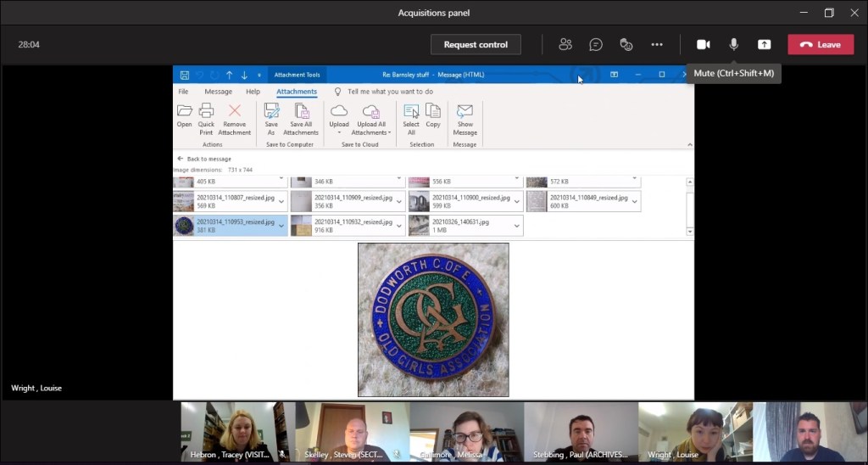Mute the microphone
868x465 pixels.
pos(733,45)
